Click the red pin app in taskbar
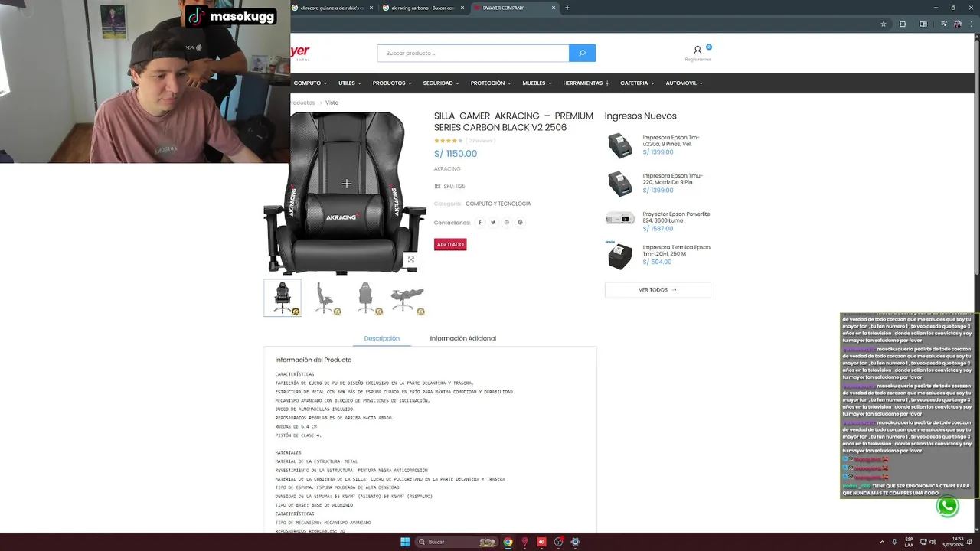The width and height of the screenshot is (980, 551). pos(525,542)
